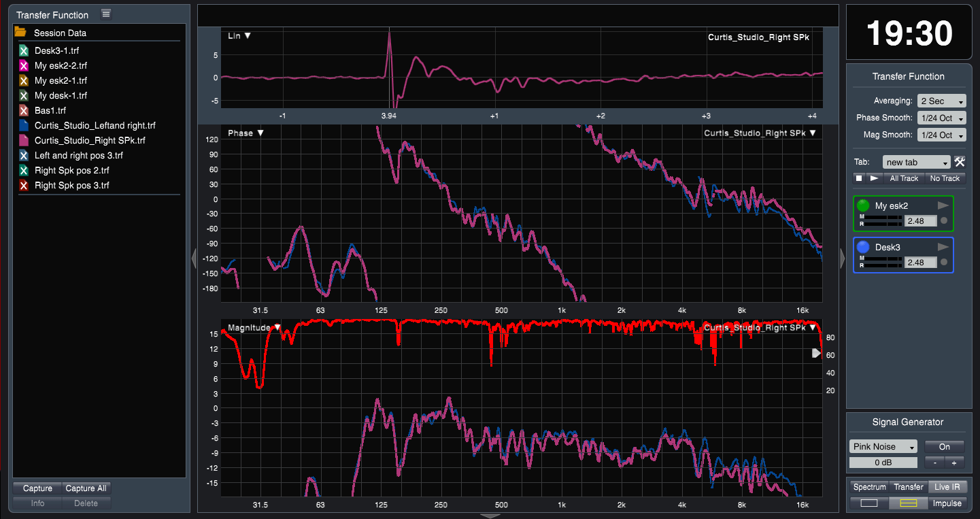
Task: Open the Transfer Function data bar menu icon
Action: 105,14
